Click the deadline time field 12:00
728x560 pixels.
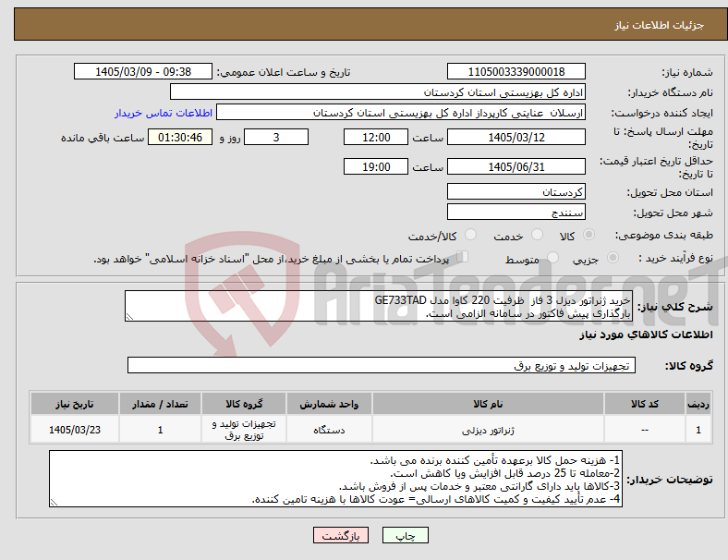(x=376, y=137)
